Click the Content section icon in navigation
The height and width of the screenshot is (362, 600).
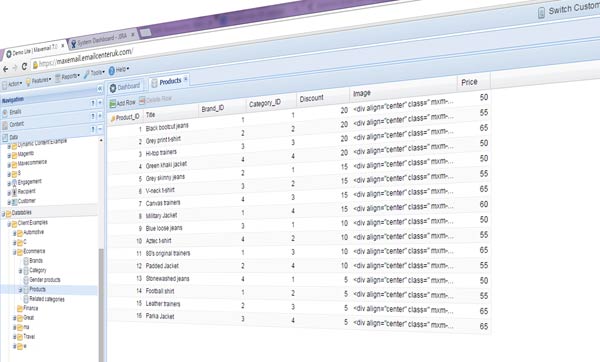[5, 125]
